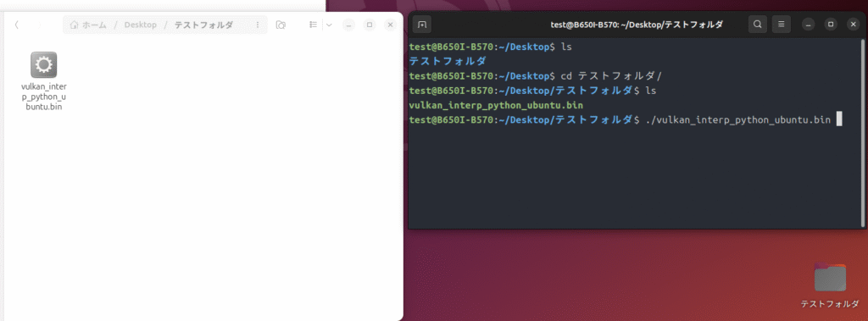Click the vulkan_interp_python_ubuntu.bin file name label
This screenshot has width=868, height=321.
click(x=44, y=97)
